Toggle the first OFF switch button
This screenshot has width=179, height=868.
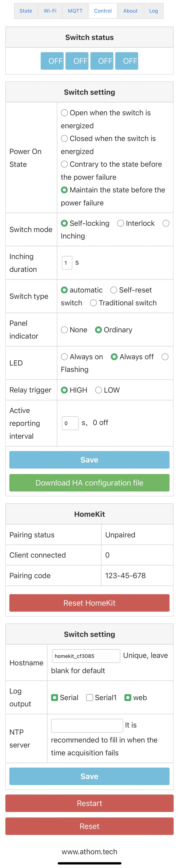click(52, 61)
